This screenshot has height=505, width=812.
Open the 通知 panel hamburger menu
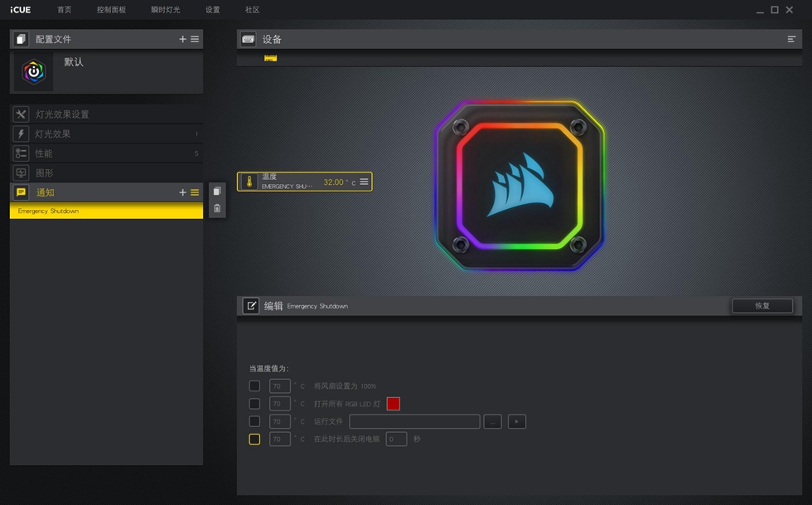click(195, 192)
